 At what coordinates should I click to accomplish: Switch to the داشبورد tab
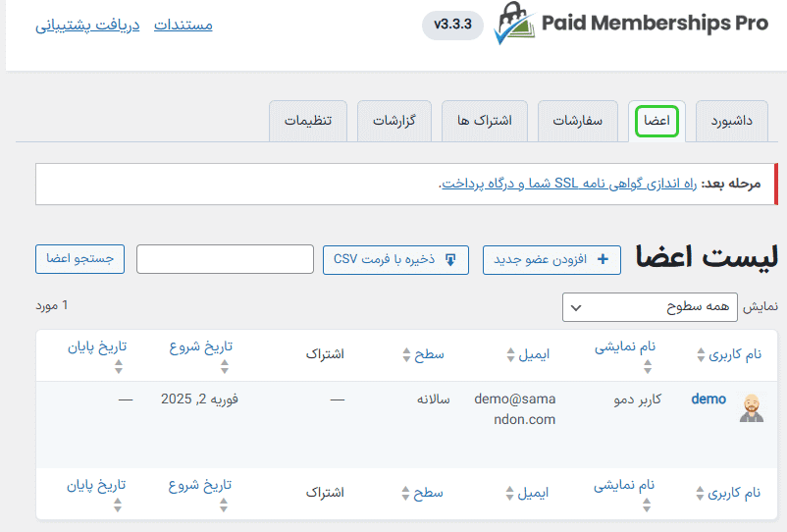point(732,121)
